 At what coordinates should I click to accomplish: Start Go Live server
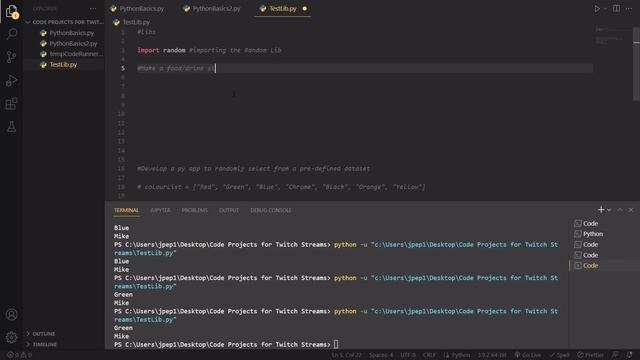click(x=527, y=355)
